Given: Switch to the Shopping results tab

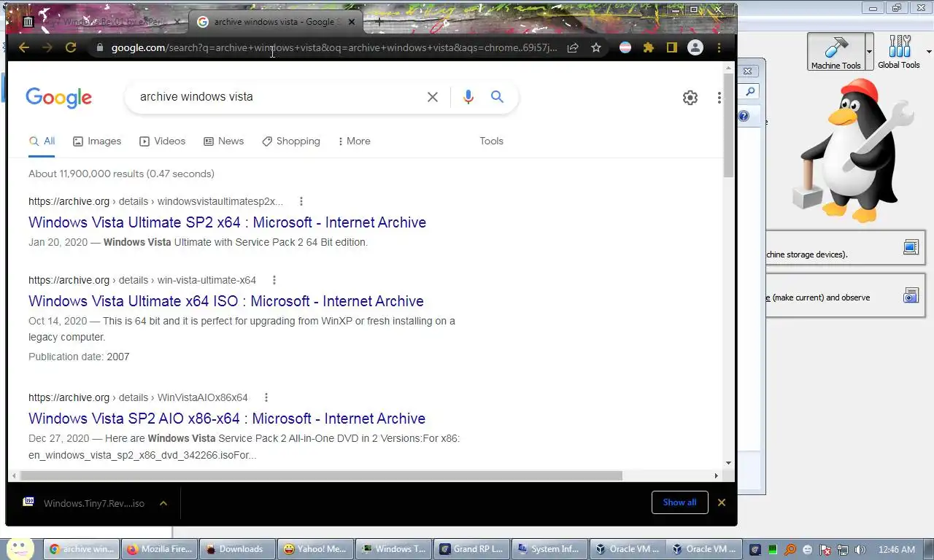Looking at the screenshot, I should click(x=290, y=141).
